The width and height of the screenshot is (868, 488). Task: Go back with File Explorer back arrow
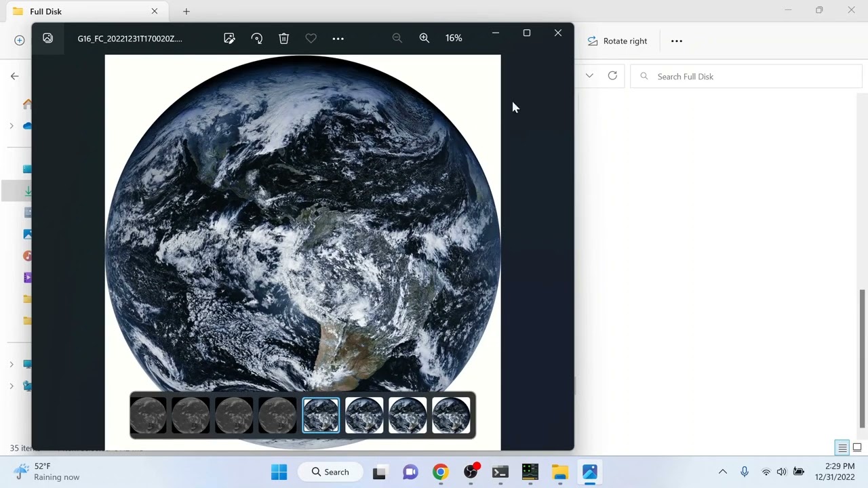(x=14, y=77)
